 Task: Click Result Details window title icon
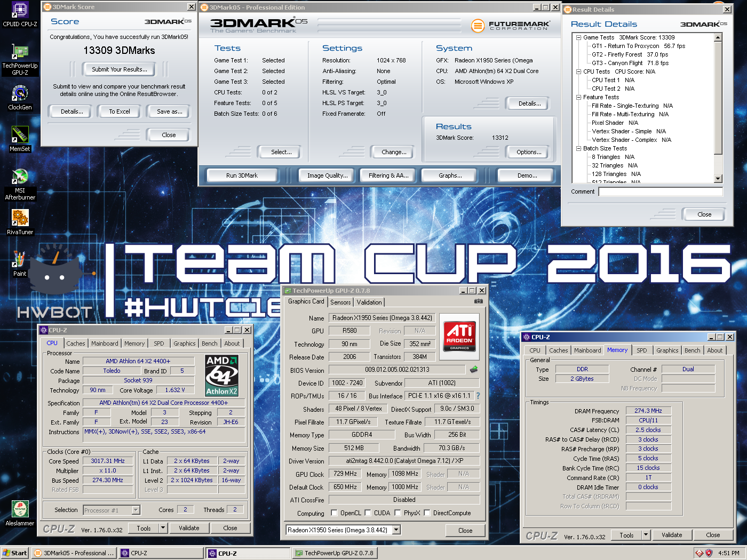click(568, 10)
